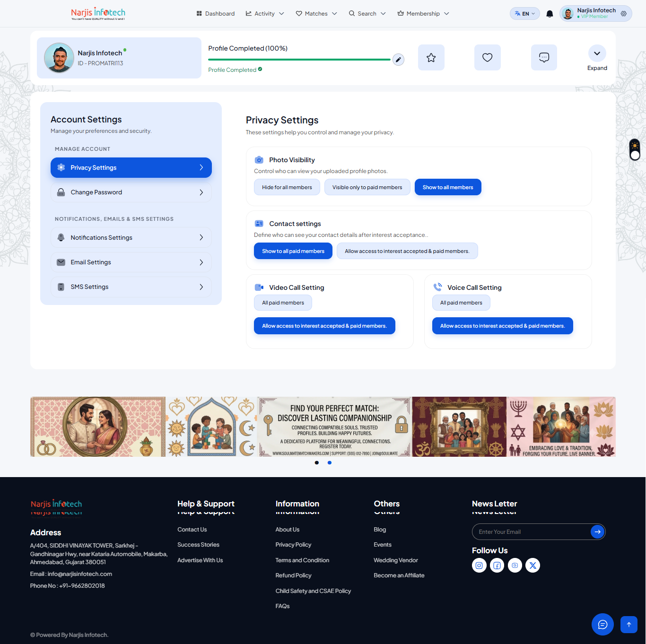Click the X icon under Follow Us

point(533,565)
